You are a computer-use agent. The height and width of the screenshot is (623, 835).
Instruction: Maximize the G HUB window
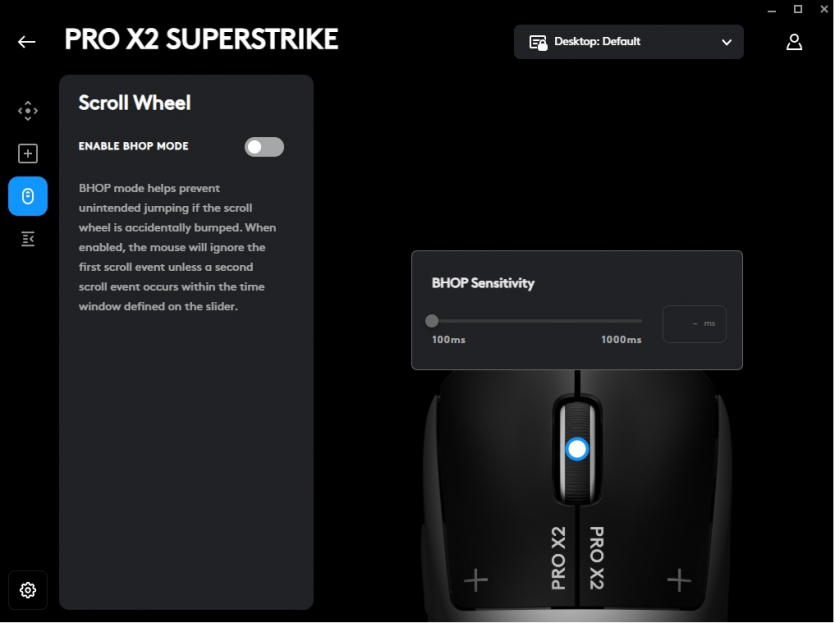[x=798, y=9]
